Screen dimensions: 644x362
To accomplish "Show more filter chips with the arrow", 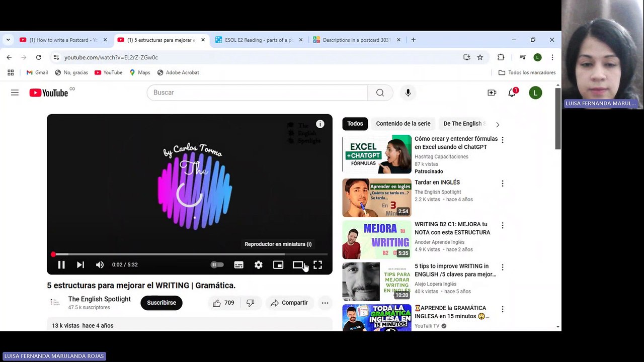I will tap(498, 124).
